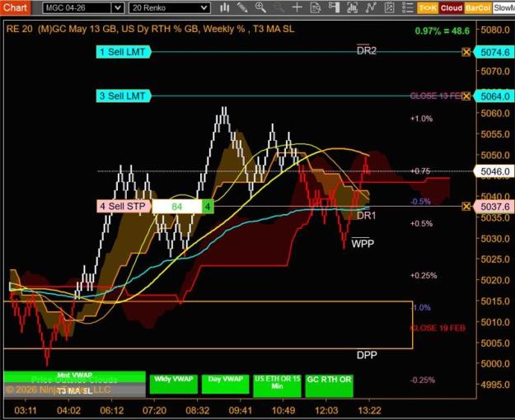Open the bar type chart style icon
The image size is (515, 420).
(225, 7)
